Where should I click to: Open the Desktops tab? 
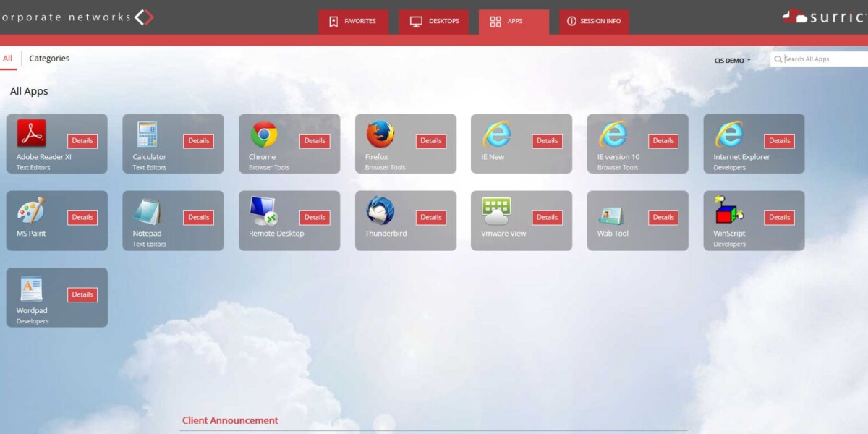(434, 22)
